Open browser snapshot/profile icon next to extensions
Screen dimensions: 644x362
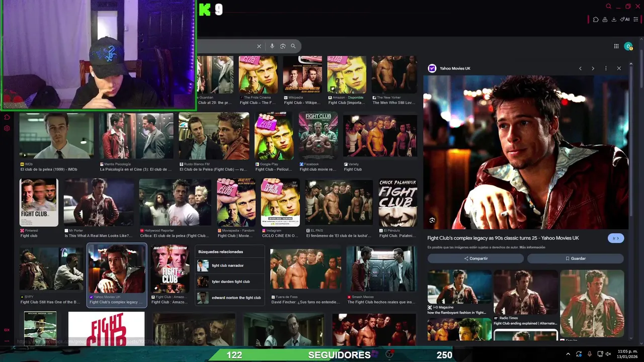pyautogui.click(x=605, y=20)
